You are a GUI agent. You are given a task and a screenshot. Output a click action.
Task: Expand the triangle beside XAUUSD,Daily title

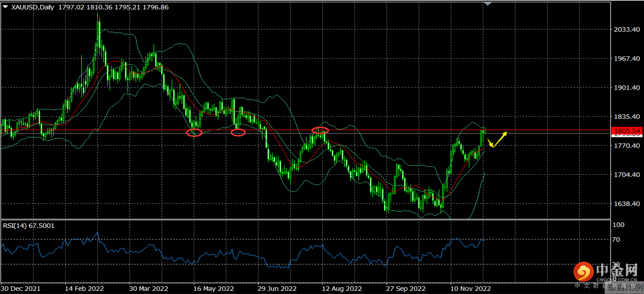tap(5, 7)
